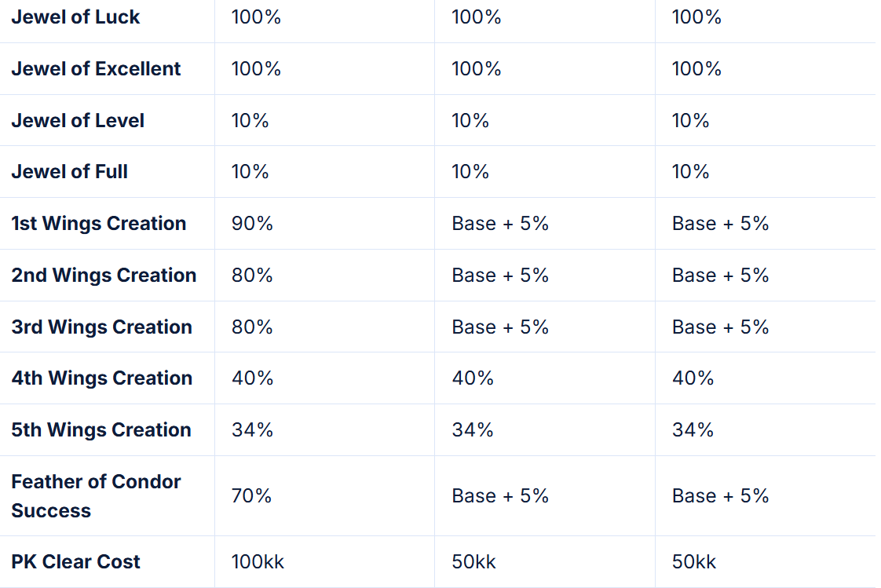Click the "Jewel of Level" row label

[x=78, y=121]
